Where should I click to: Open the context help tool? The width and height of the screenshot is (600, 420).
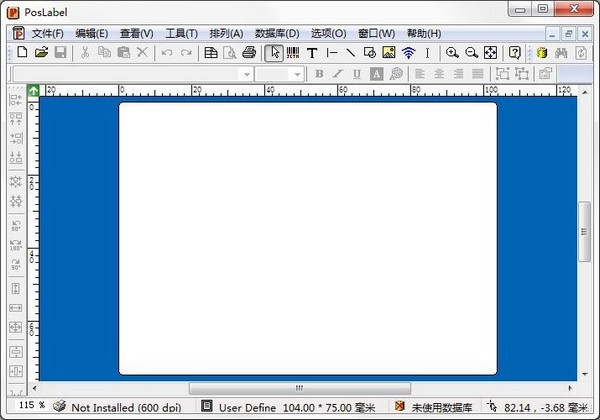pyautogui.click(x=515, y=52)
